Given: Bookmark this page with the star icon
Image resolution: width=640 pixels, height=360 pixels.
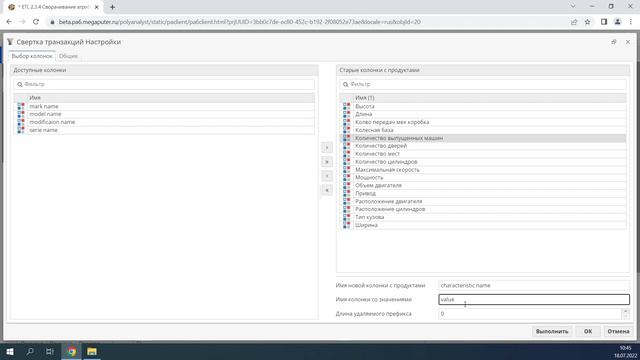Looking at the screenshot, I should coord(587,22).
